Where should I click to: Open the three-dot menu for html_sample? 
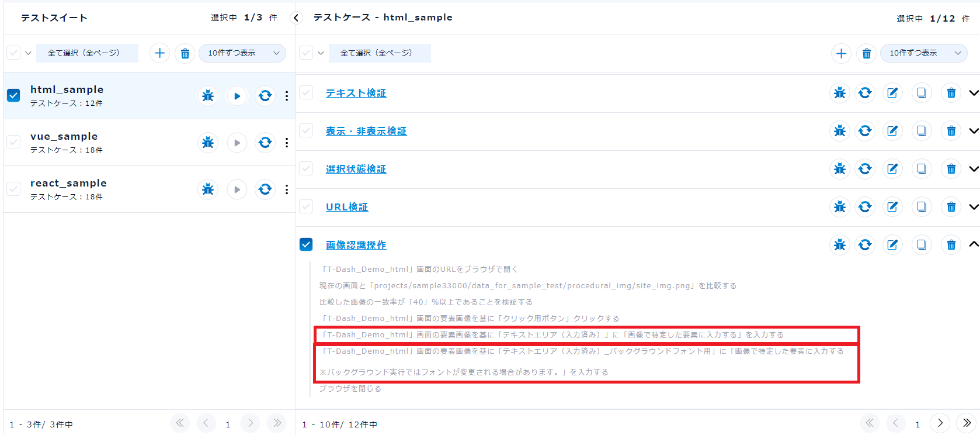[x=287, y=96]
